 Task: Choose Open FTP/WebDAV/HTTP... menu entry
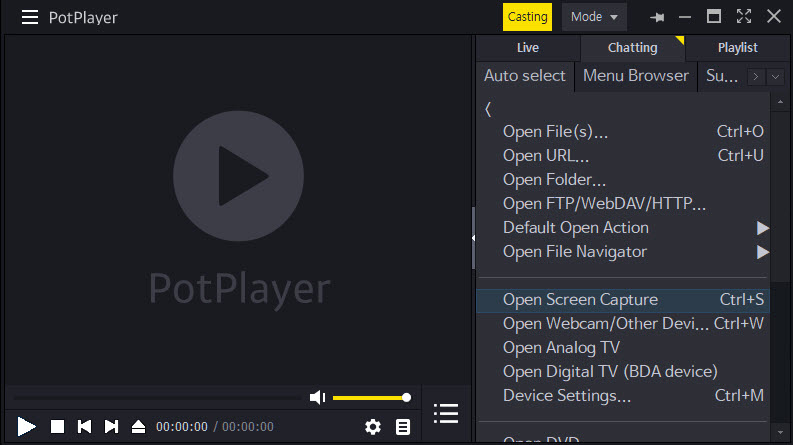(623, 204)
